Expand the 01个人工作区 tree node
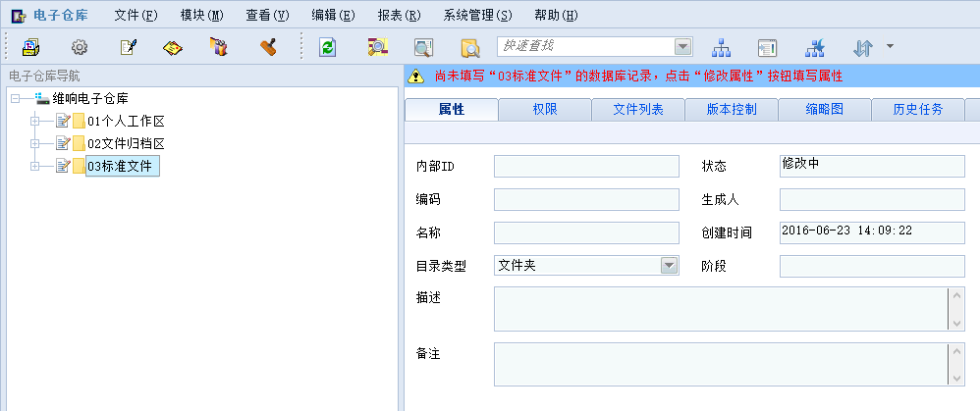 [x=34, y=121]
